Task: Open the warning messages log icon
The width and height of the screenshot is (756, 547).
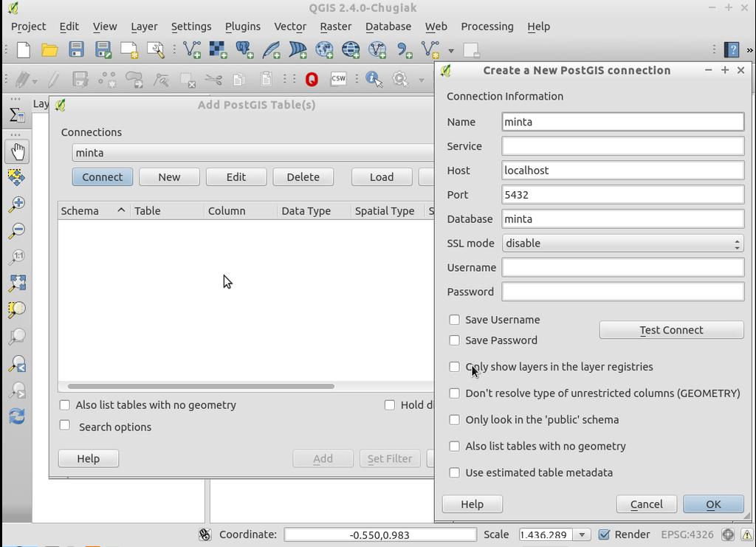Action: pos(747,534)
